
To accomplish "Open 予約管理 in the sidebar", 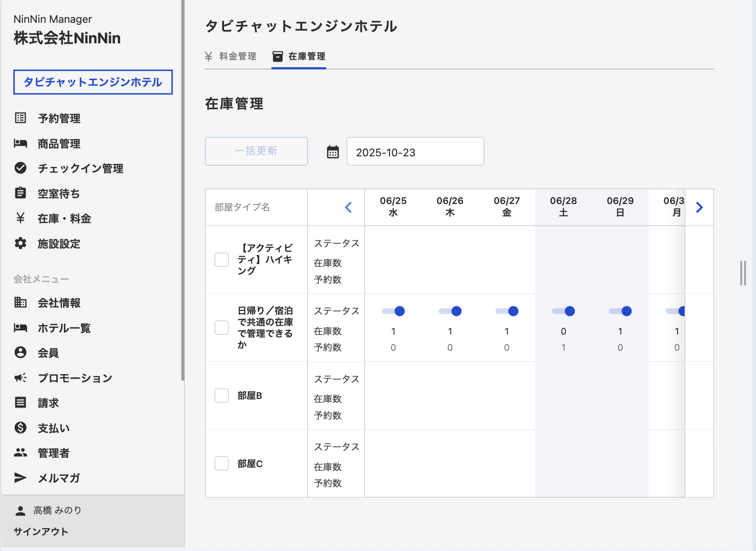I will click(59, 118).
